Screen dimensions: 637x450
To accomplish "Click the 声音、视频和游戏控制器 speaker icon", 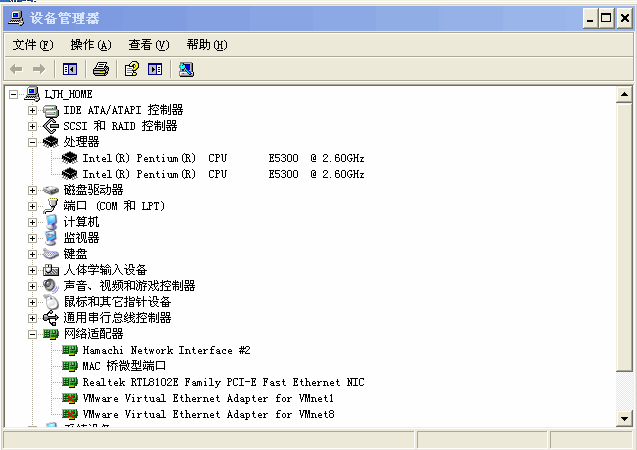I will tap(51, 286).
